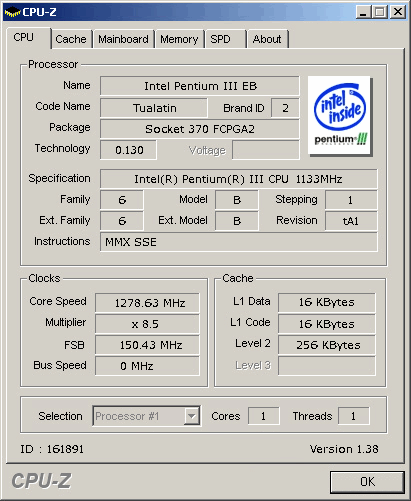Click the Revision value tA1
The height and width of the screenshot is (501, 411).
click(x=351, y=221)
